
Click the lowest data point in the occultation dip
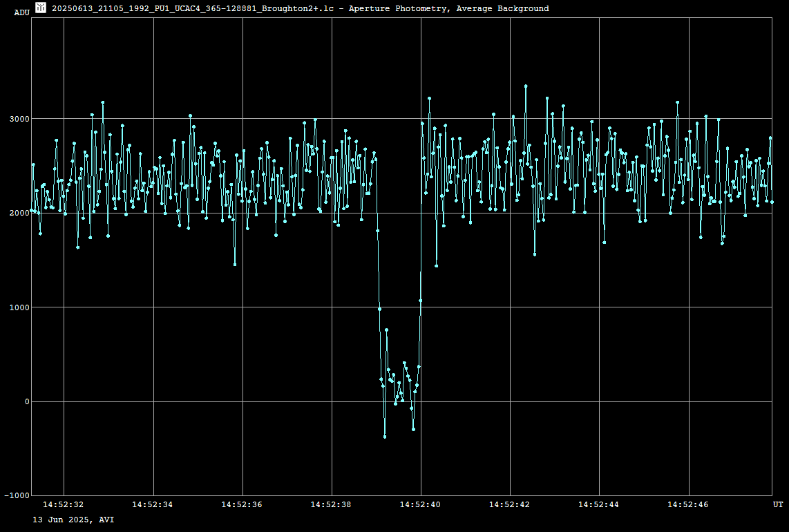(x=385, y=437)
